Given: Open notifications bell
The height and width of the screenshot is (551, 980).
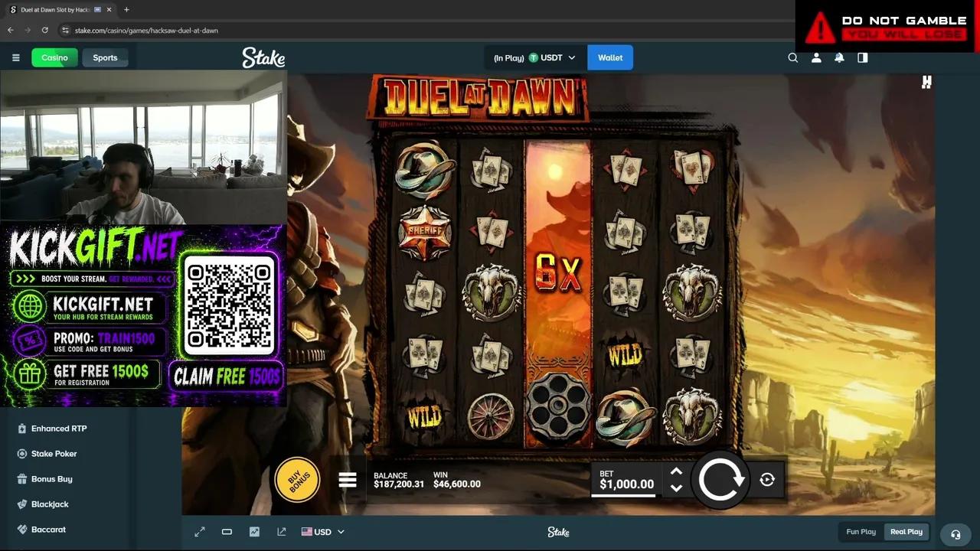Looking at the screenshot, I should coord(839,57).
